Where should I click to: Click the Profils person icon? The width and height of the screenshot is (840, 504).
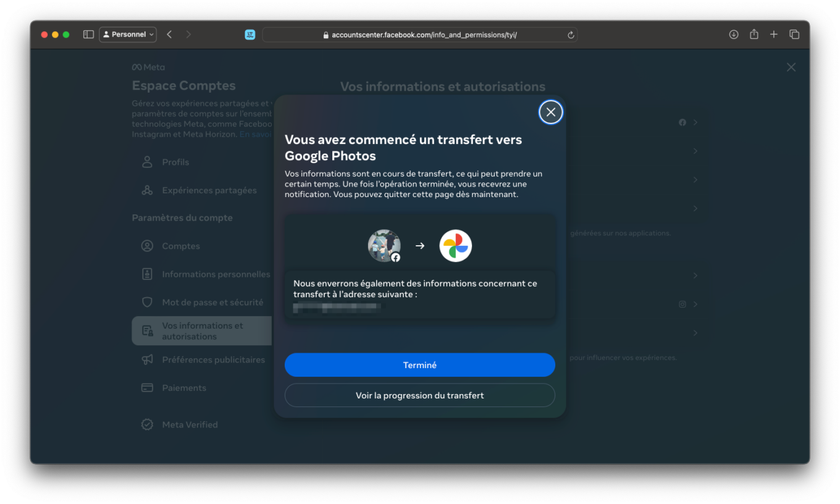(x=147, y=162)
